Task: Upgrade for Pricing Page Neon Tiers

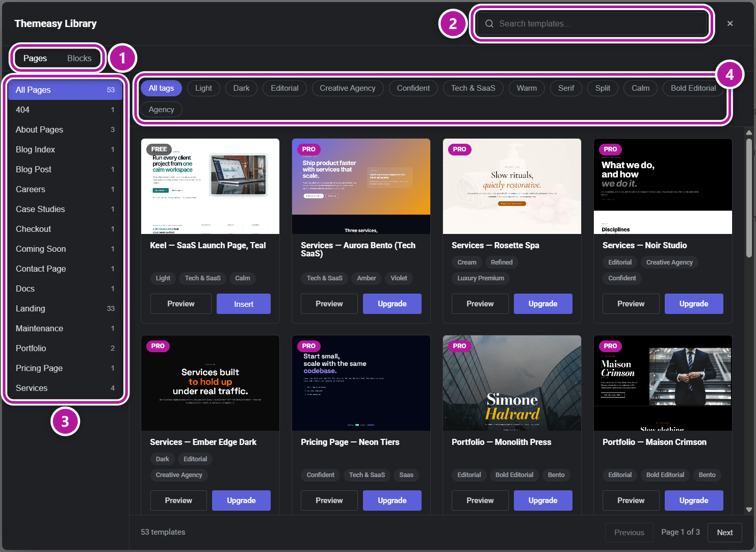Action: point(392,501)
